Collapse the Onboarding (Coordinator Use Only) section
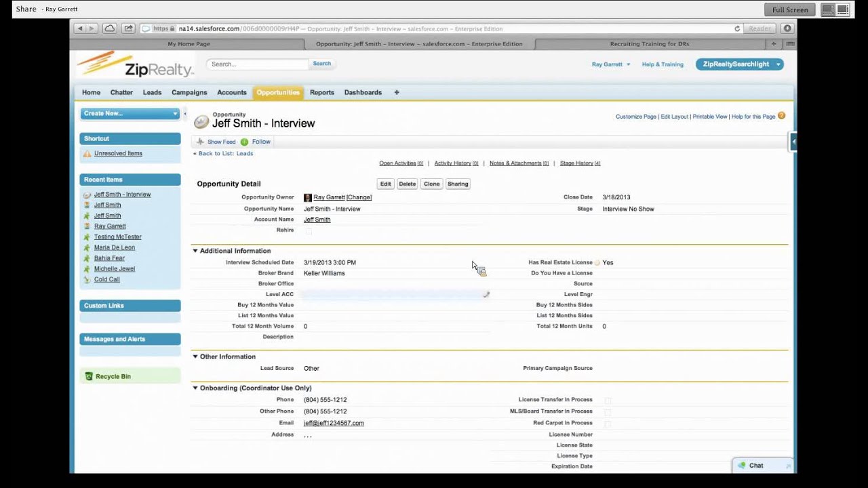Screen dimensions: 868x488 (195, 388)
